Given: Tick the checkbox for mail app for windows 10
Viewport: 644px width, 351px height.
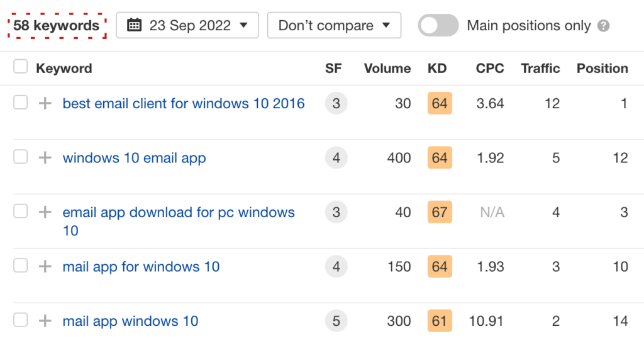Looking at the screenshot, I should pos(21,266).
